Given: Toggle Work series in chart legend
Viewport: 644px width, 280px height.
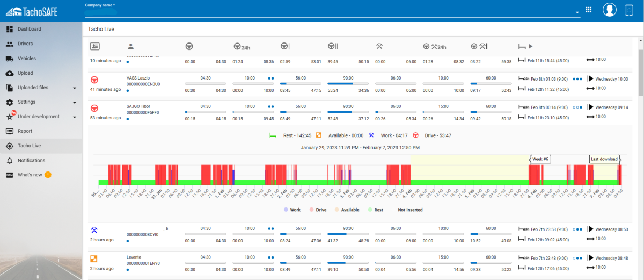Looking at the screenshot, I should 292,210.
